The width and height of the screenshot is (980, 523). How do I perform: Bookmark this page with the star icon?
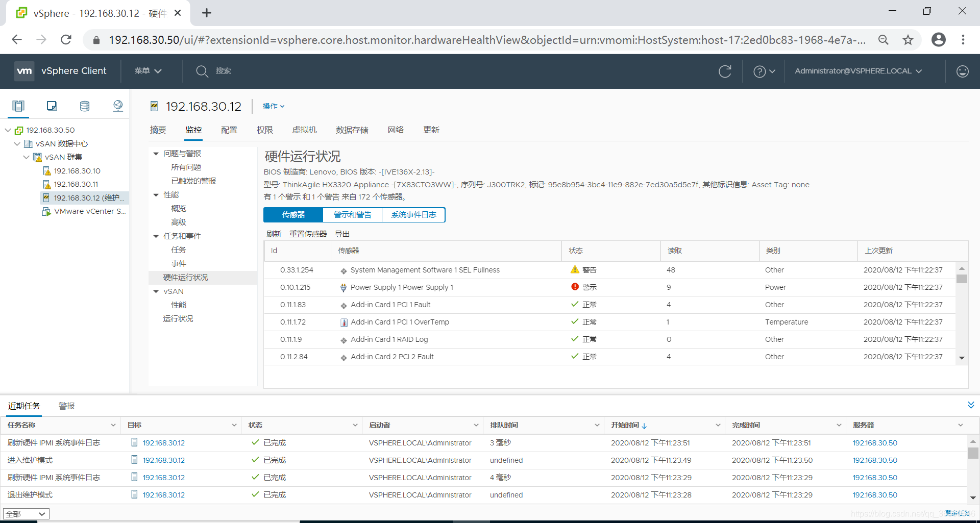[908, 40]
